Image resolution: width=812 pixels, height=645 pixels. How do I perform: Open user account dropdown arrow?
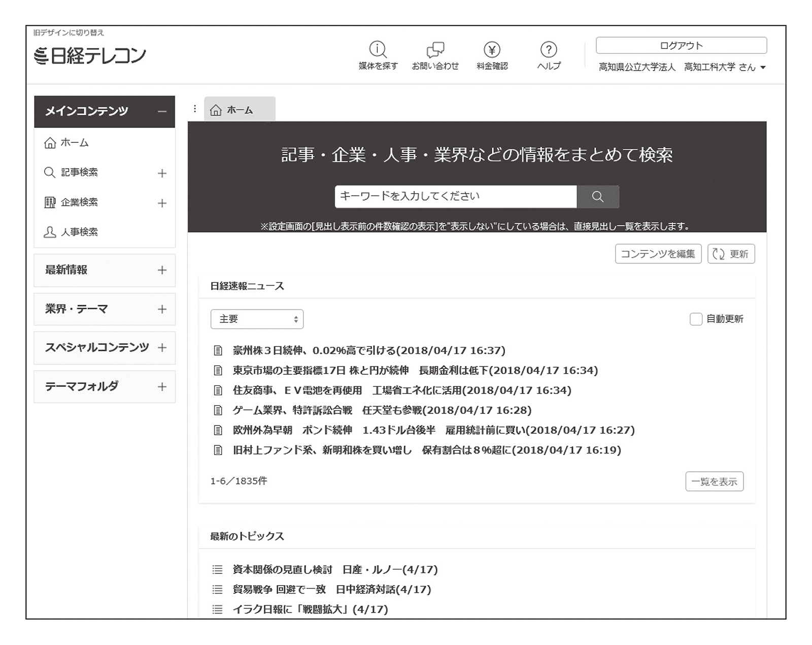(x=763, y=68)
